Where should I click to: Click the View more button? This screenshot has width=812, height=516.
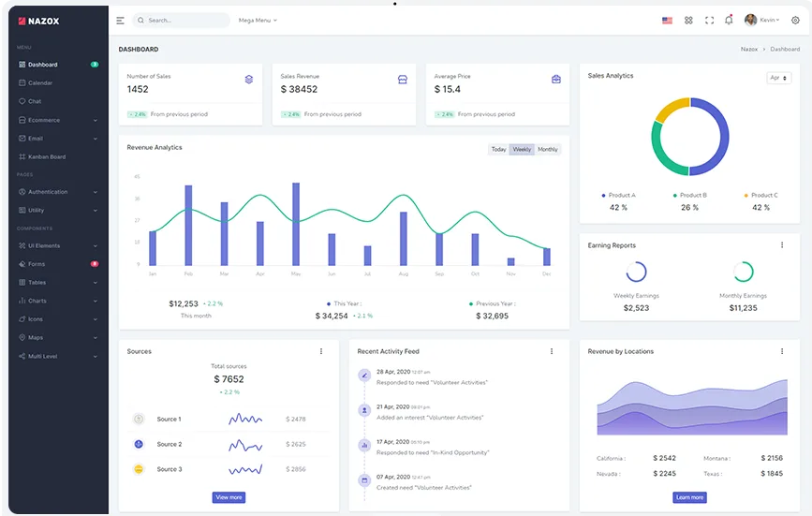coord(229,497)
